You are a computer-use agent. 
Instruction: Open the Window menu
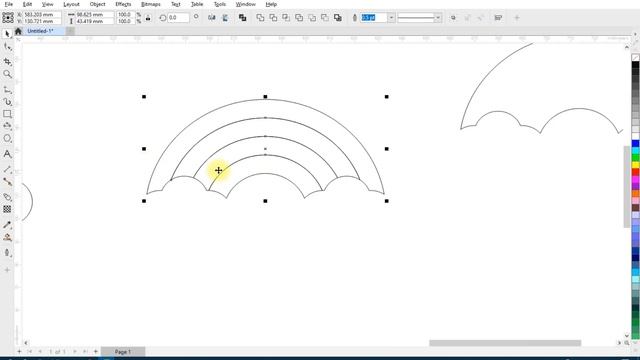[x=245, y=4]
